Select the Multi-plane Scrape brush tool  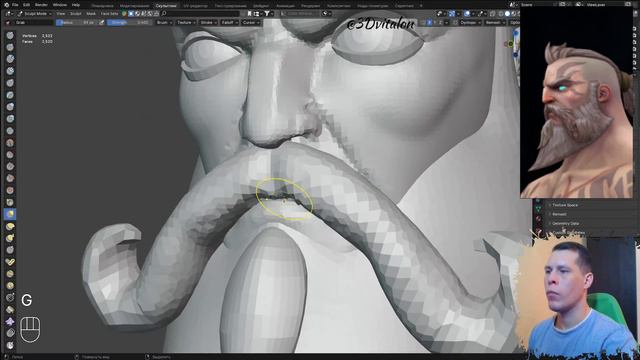(10, 190)
